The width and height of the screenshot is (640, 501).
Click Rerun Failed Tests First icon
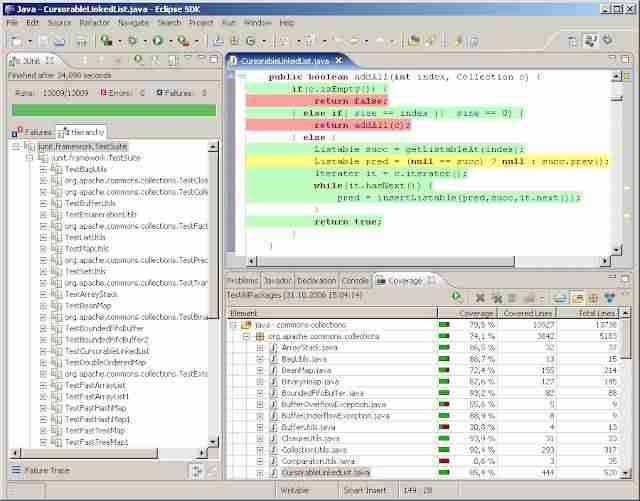point(156,60)
